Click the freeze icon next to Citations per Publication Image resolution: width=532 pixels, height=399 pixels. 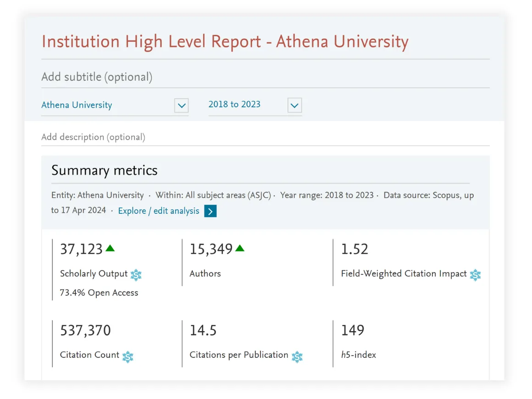click(297, 357)
